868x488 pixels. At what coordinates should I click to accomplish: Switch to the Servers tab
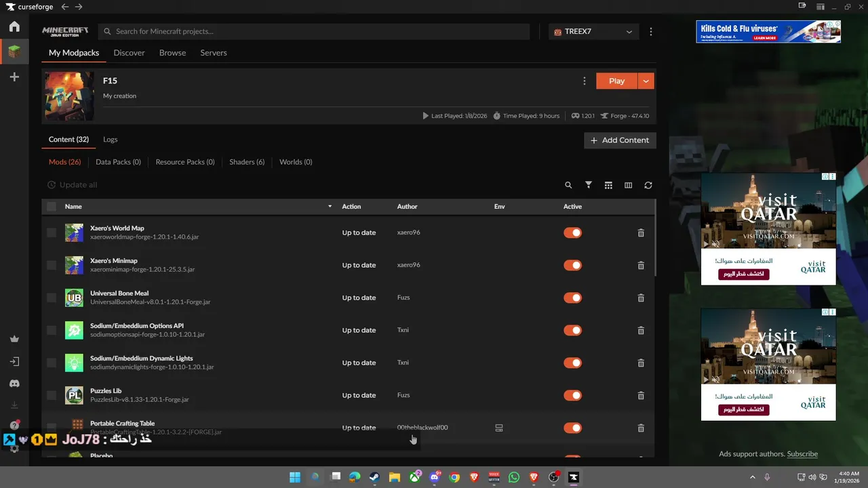pos(214,53)
